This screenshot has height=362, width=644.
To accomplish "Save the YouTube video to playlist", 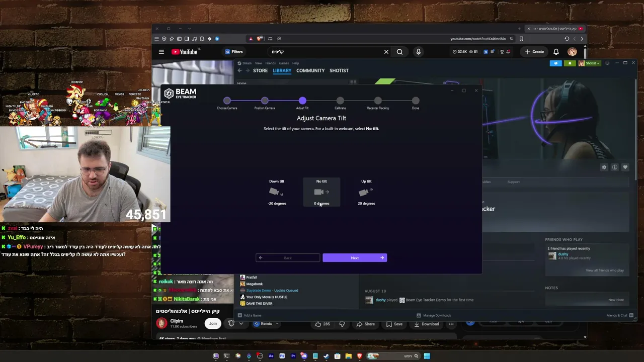I will tap(394, 324).
